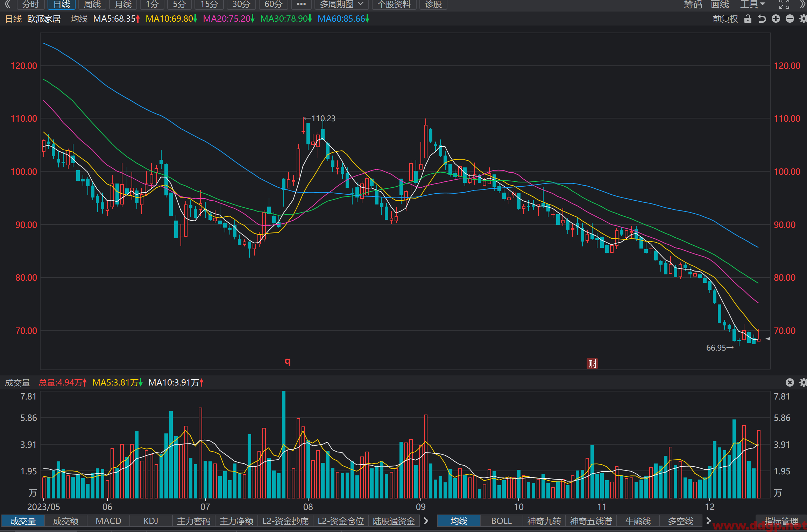This screenshot has height=532, width=807.
Task: Switch to the KDJ indicator
Action: [151, 521]
